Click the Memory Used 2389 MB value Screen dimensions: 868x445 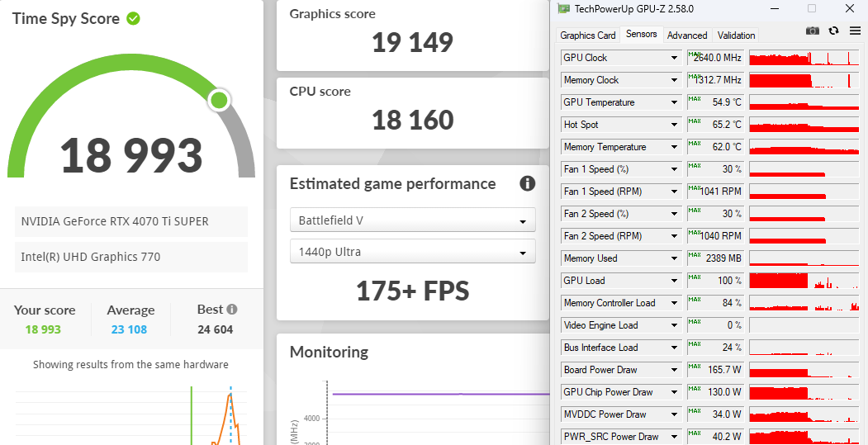716,258
